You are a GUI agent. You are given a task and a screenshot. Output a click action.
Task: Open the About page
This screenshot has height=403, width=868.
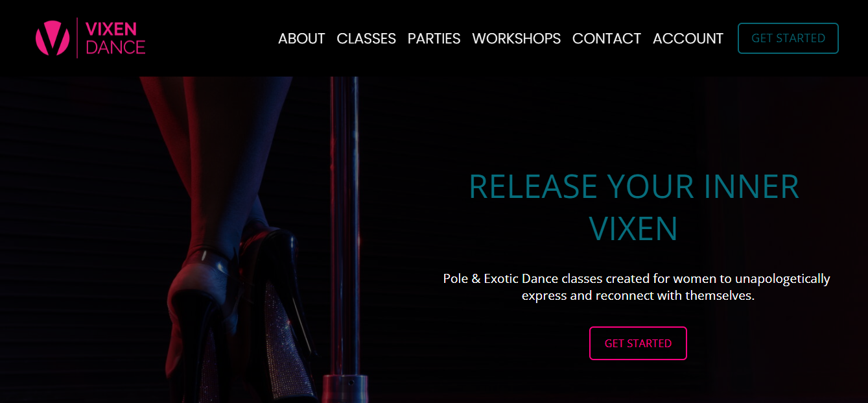coord(301,38)
